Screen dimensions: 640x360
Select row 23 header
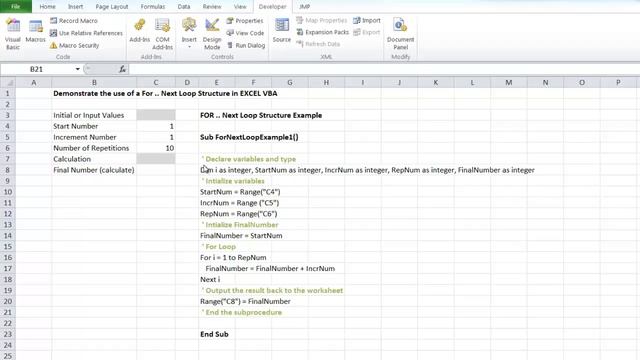(x=8, y=334)
